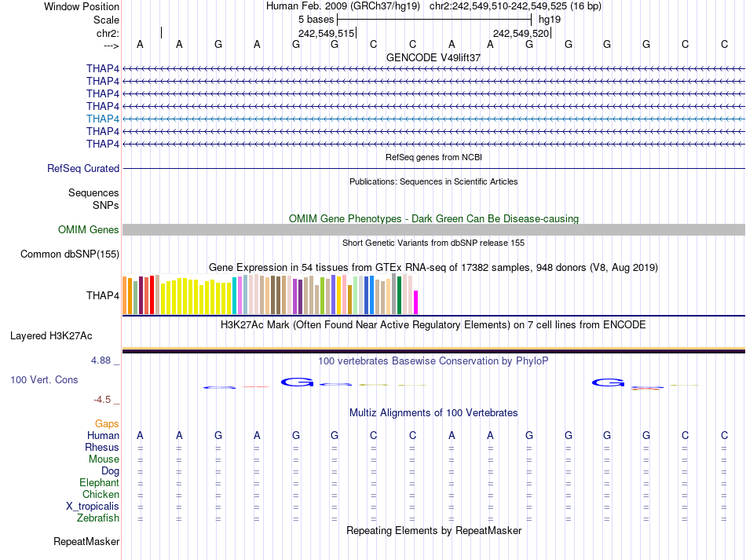Viewport: 746px width, 560px height.
Task: Open 'Repeating Elements by RepeatMasker' track title
Action: pyautogui.click(x=433, y=530)
